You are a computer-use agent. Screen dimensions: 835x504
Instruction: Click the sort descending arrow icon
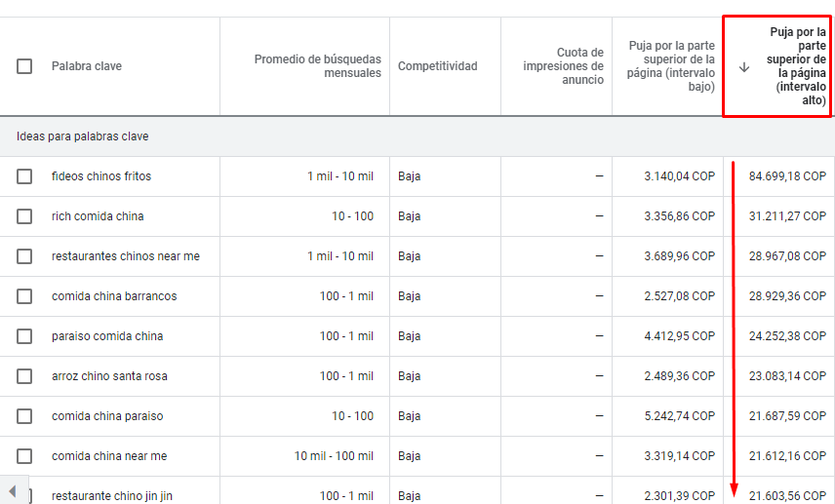tap(744, 67)
